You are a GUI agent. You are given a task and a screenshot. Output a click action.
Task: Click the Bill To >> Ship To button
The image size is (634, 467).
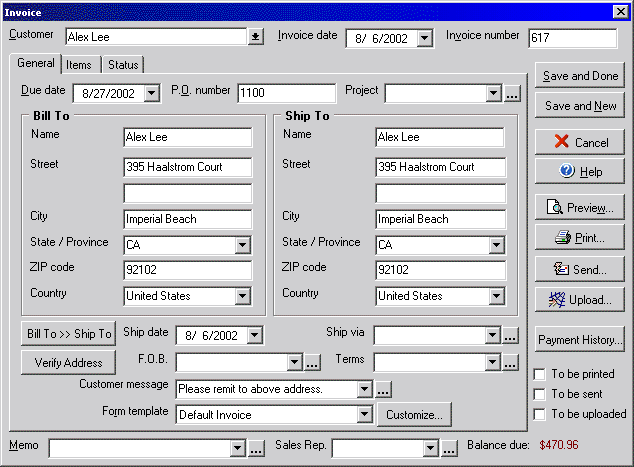click(69, 334)
